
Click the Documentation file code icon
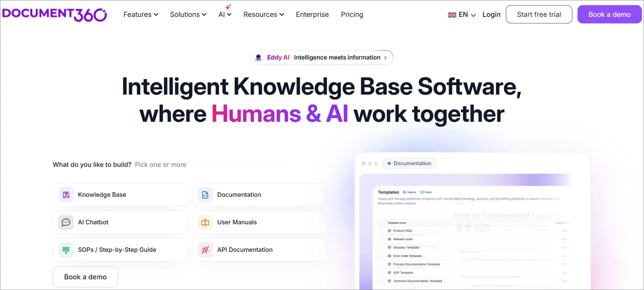[x=205, y=195]
